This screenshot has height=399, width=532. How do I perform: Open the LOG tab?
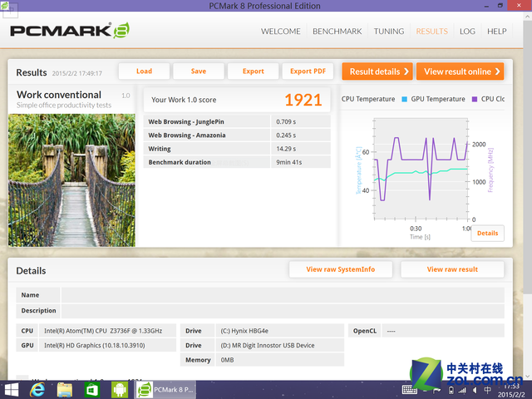(467, 32)
